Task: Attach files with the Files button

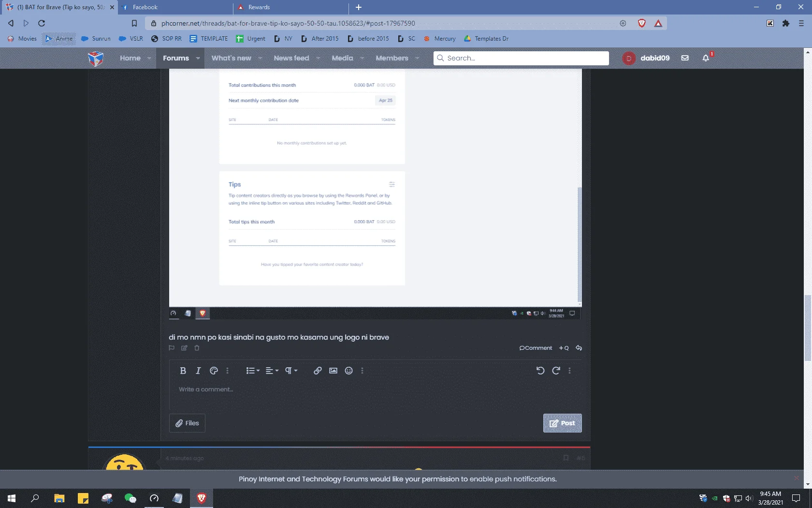Action: (x=187, y=423)
